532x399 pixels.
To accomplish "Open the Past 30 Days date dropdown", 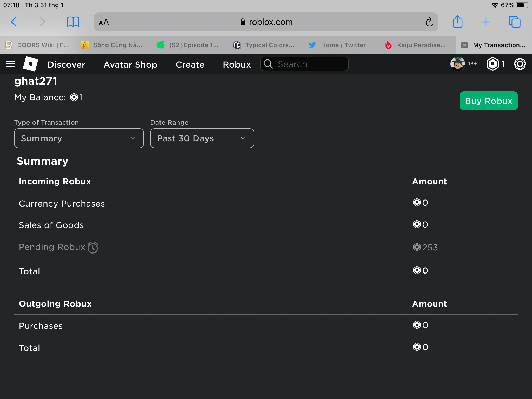I will pyautogui.click(x=202, y=138).
